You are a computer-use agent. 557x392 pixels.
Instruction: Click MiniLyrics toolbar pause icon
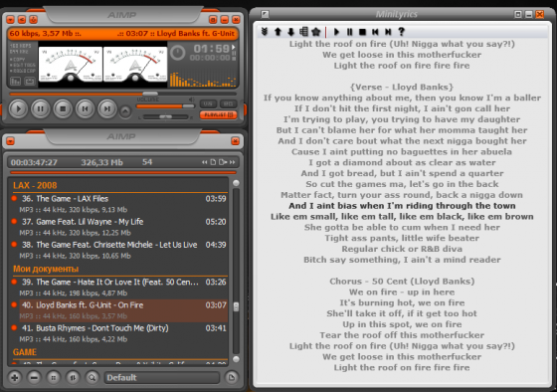coord(349,32)
